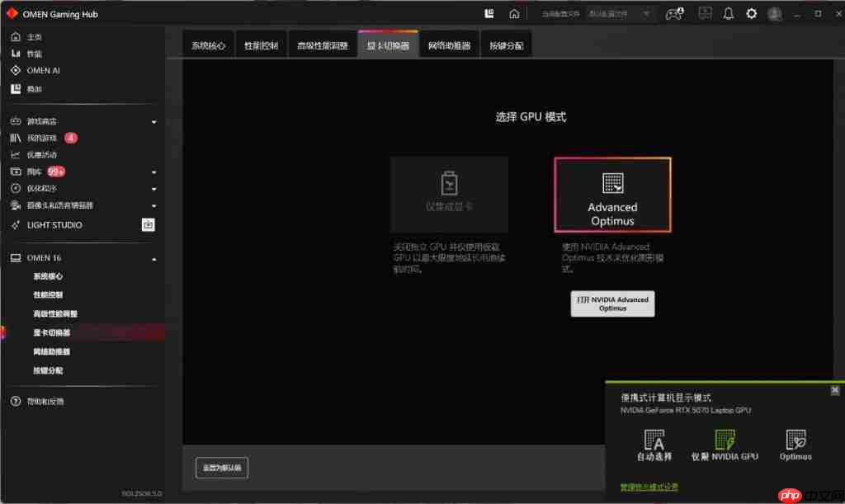Switch to the 性能控制 tab
The height and width of the screenshot is (504, 845).
(261, 45)
